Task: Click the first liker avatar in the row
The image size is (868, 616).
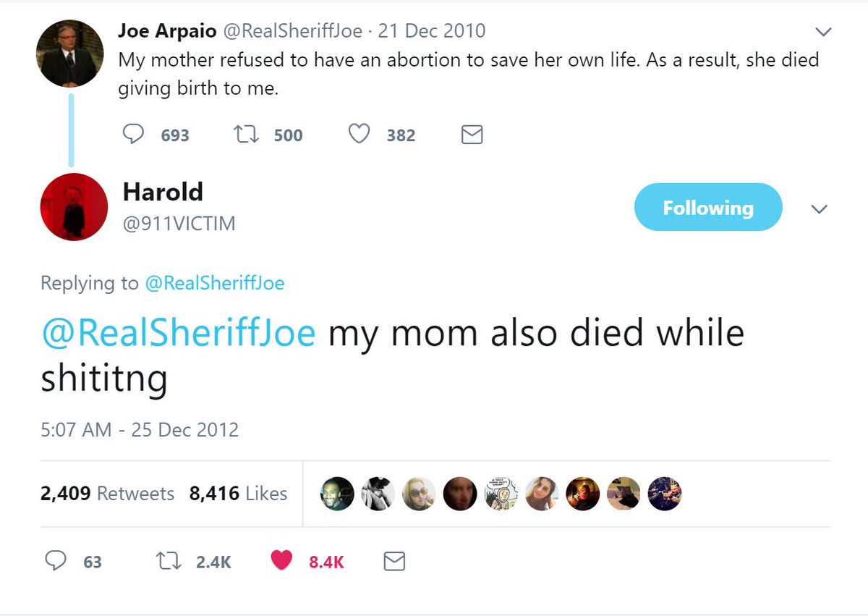Action: pos(337,494)
